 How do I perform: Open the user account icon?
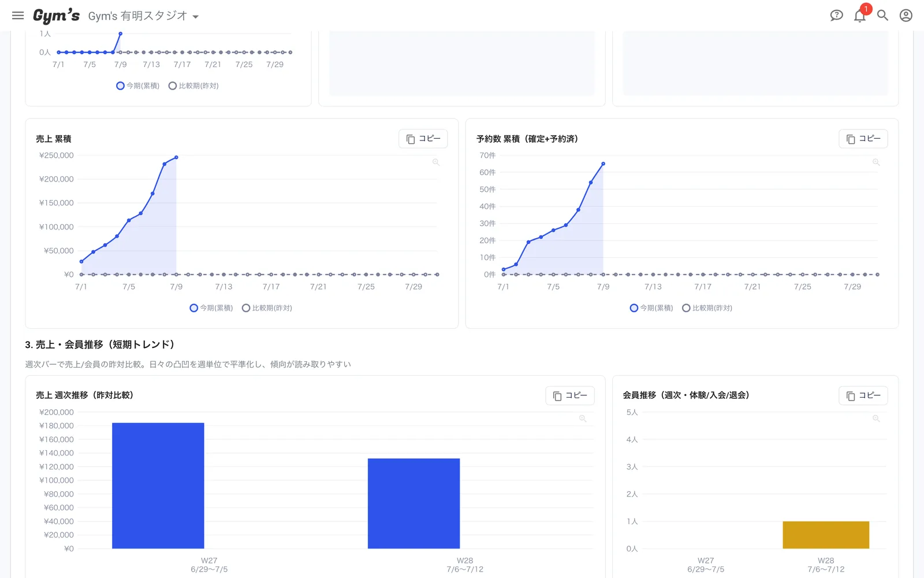pyautogui.click(x=906, y=16)
